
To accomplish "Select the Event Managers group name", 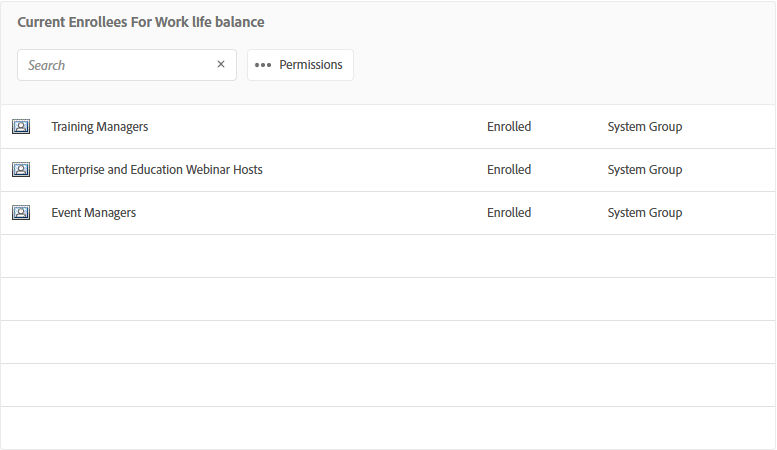I will point(94,213).
